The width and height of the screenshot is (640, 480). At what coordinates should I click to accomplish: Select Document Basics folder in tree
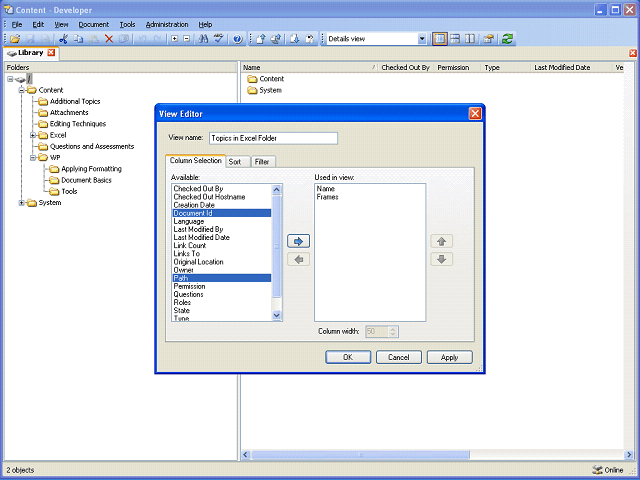pos(86,180)
